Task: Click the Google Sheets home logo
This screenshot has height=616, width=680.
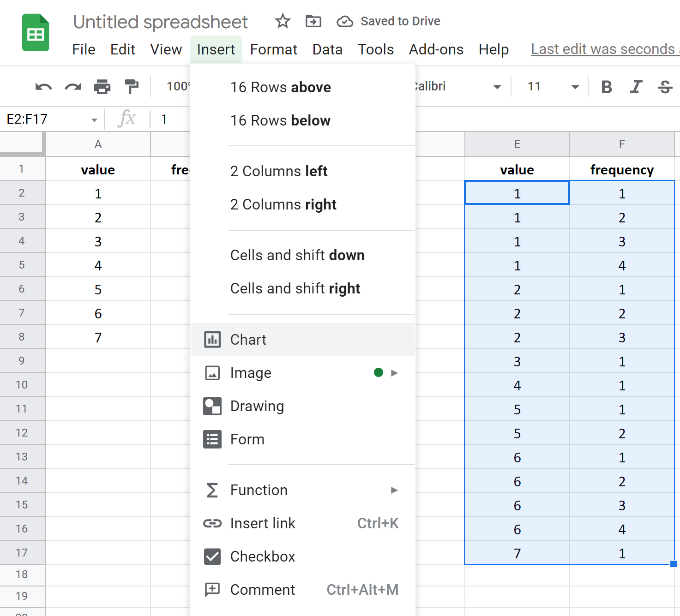Action: 36,33
